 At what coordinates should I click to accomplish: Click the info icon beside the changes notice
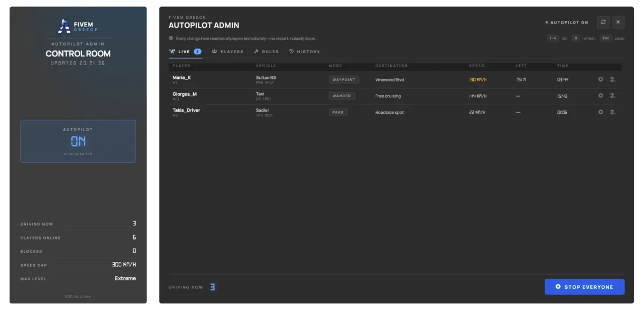(x=171, y=38)
